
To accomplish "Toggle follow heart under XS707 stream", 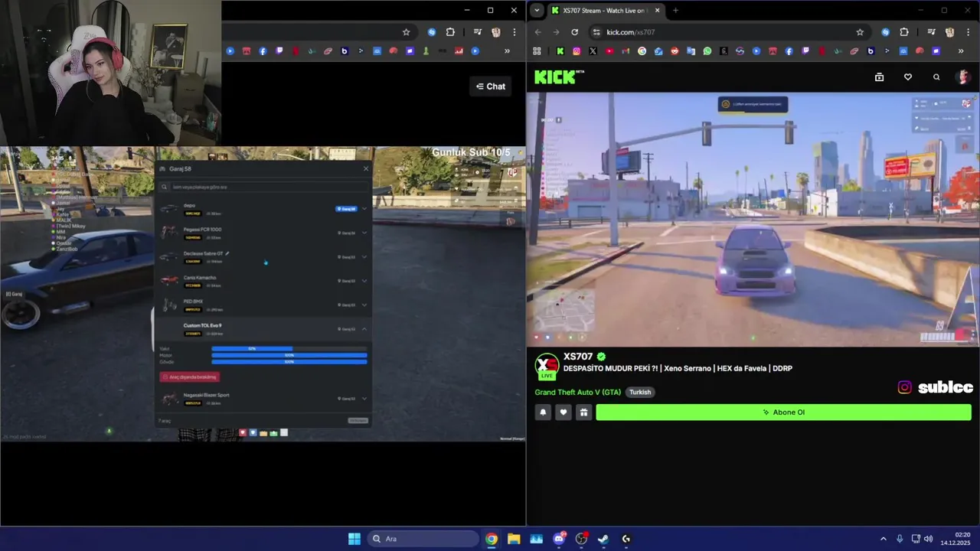I will click(x=563, y=412).
